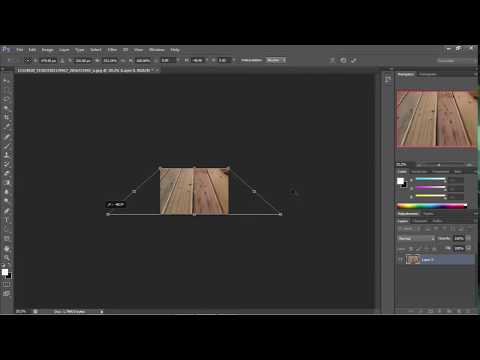Toggle maintain aspect ratio link between W and H
480x360 pixels.
123,60
